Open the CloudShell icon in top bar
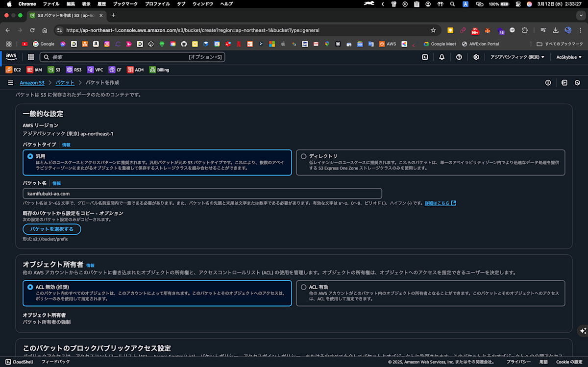The width and height of the screenshot is (588, 367). click(425, 57)
